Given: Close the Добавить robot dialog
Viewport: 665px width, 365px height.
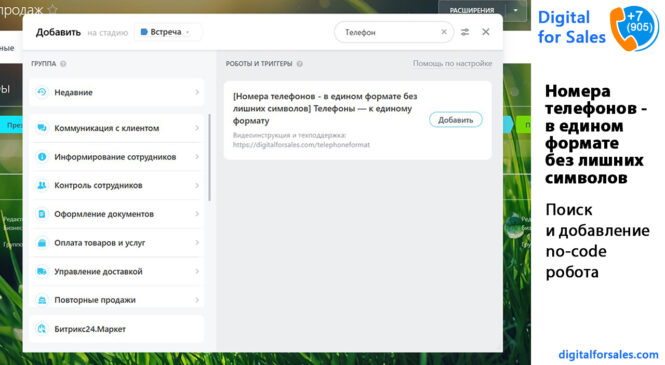Looking at the screenshot, I should pyautogui.click(x=486, y=32).
